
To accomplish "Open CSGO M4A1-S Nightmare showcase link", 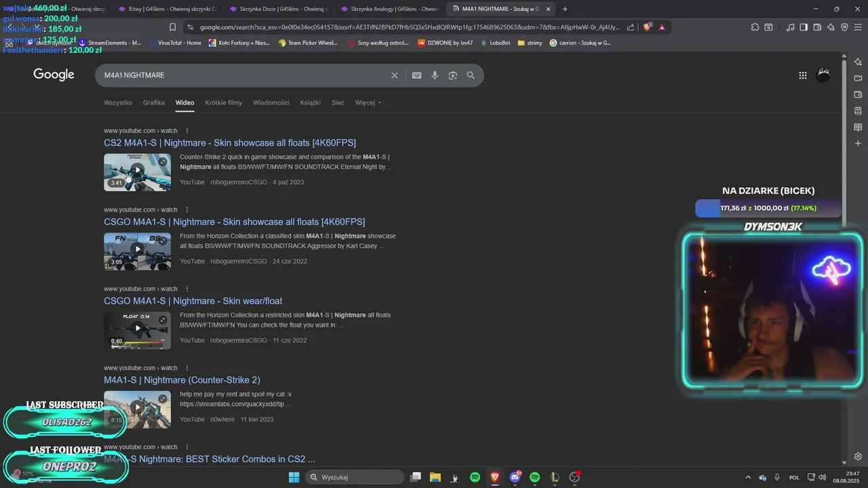I will point(235,222).
